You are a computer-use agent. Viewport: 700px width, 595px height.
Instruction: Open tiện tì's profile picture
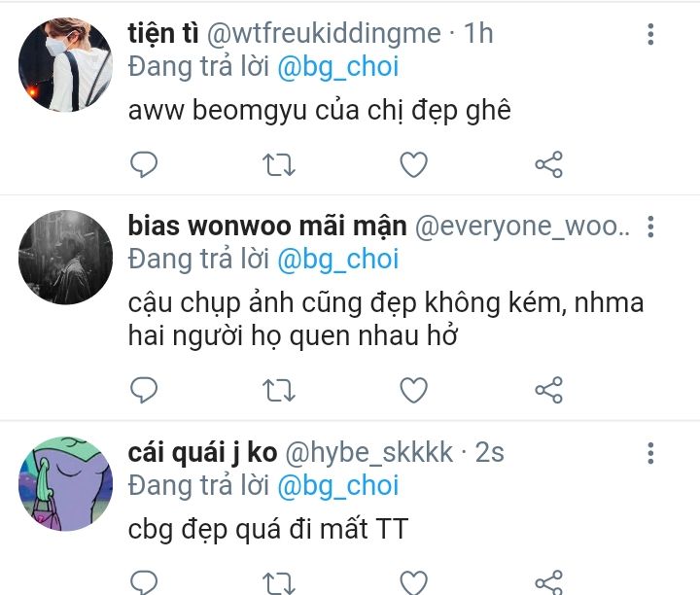(66, 65)
